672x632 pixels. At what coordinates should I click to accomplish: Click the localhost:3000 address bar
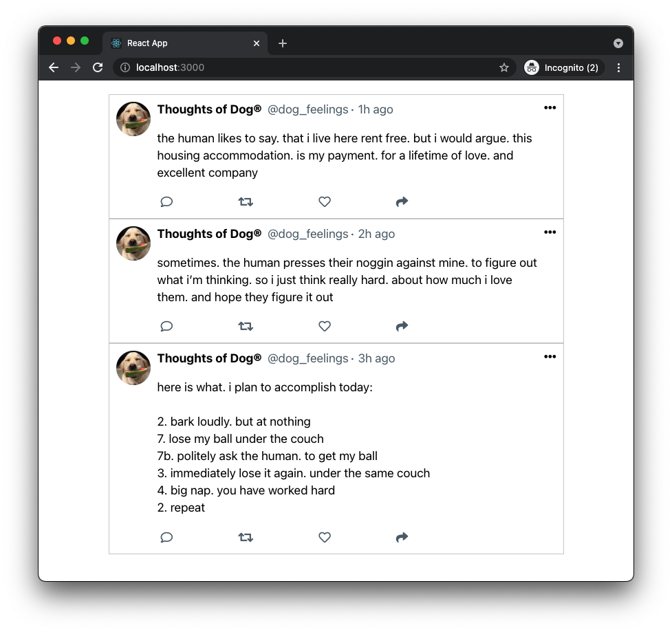click(x=310, y=67)
